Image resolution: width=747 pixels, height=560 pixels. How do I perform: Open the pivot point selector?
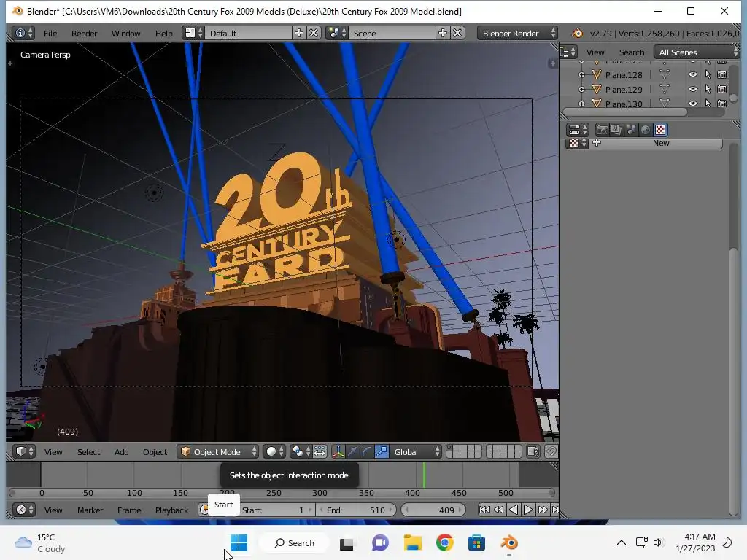coord(301,451)
